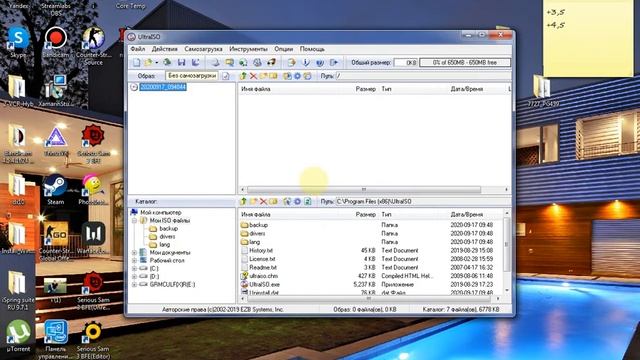Expand the Мои документы tree node
Screen dimensions: 640x360
coord(134,253)
